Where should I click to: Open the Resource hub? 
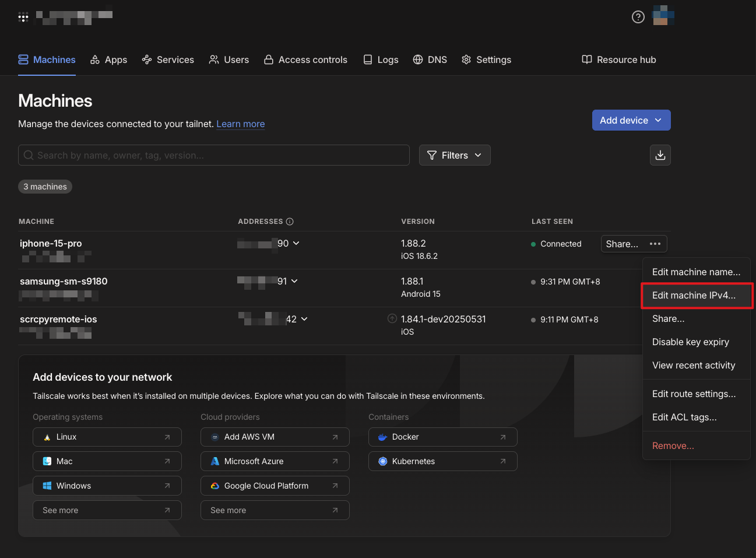[619, 59]
